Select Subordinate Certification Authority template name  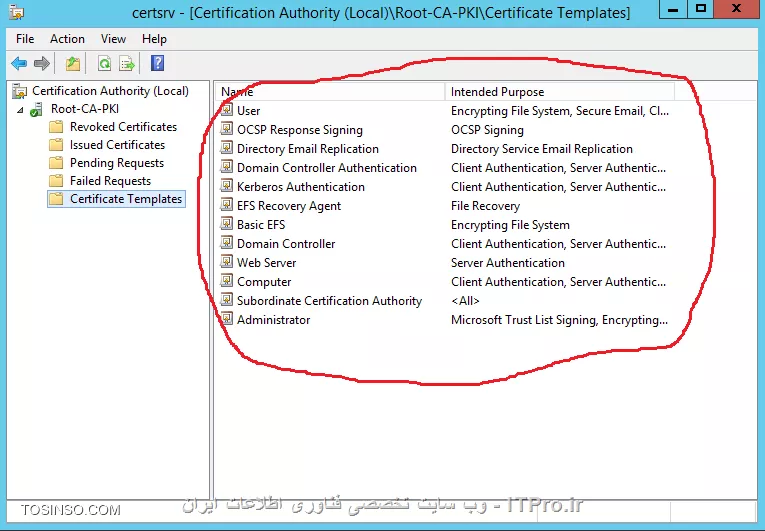(x=329, y=301)
